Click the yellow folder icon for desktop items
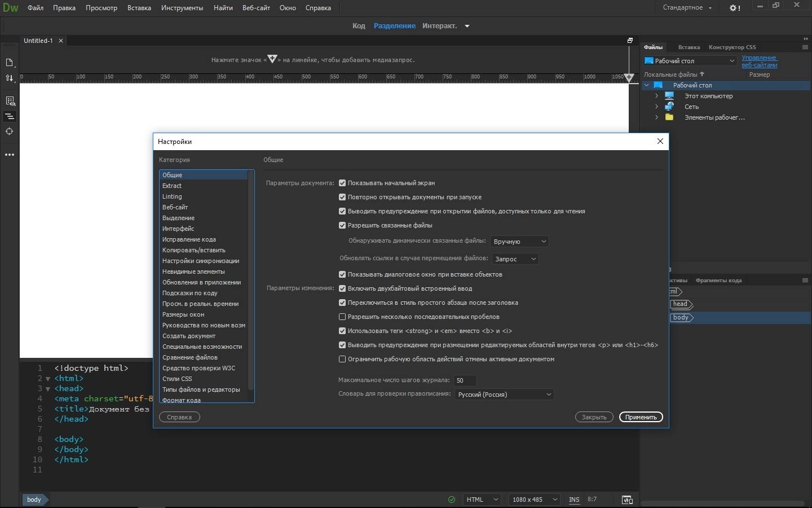 669,117
